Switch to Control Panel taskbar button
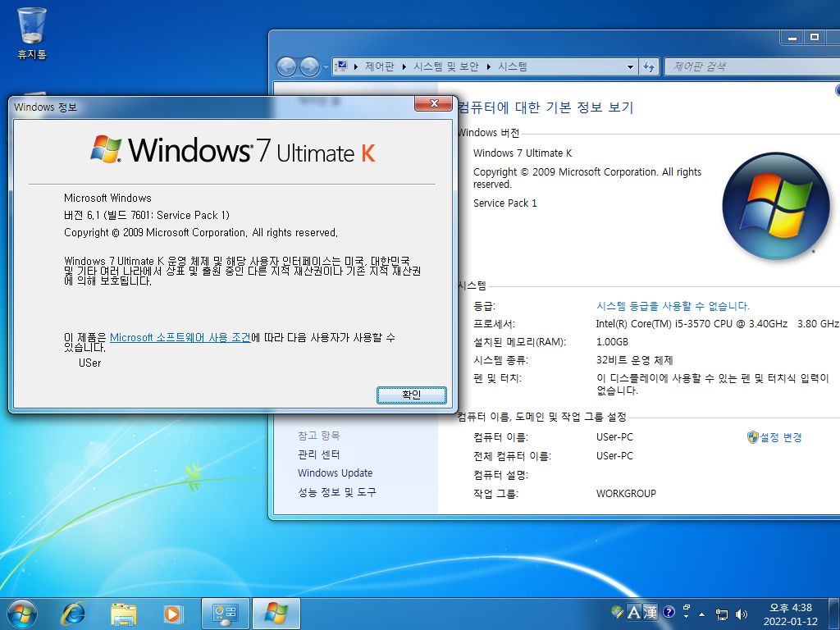 pyautogui.click(x=225, y=614)
